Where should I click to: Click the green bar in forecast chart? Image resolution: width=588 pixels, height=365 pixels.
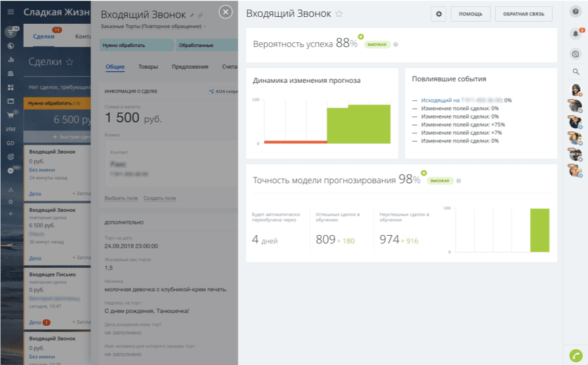tap(368, 124)
